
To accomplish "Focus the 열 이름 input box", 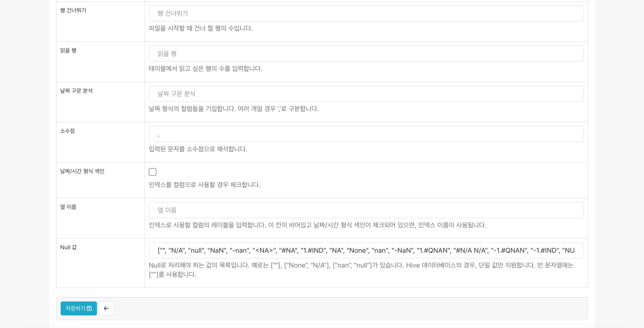I will point(366,210).
